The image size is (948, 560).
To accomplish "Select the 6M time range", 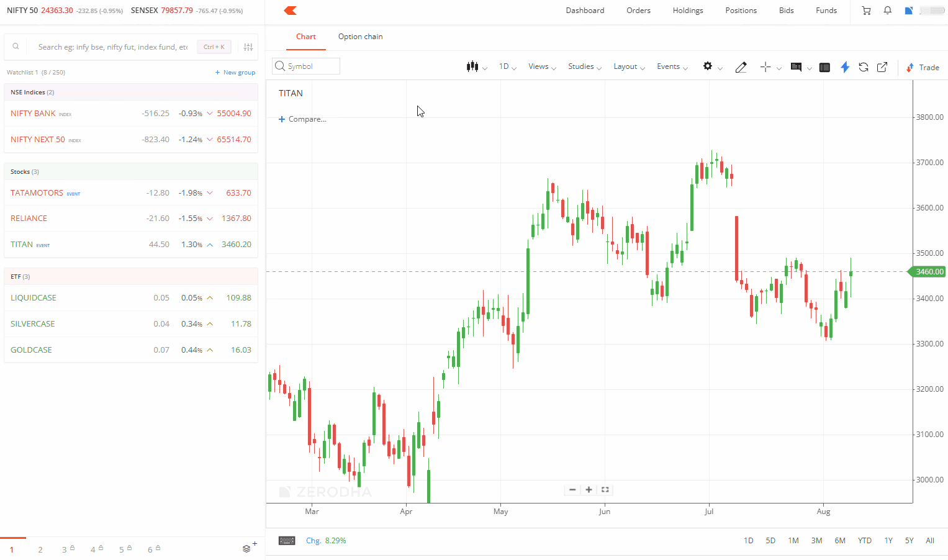I will (x=840, y=541).
